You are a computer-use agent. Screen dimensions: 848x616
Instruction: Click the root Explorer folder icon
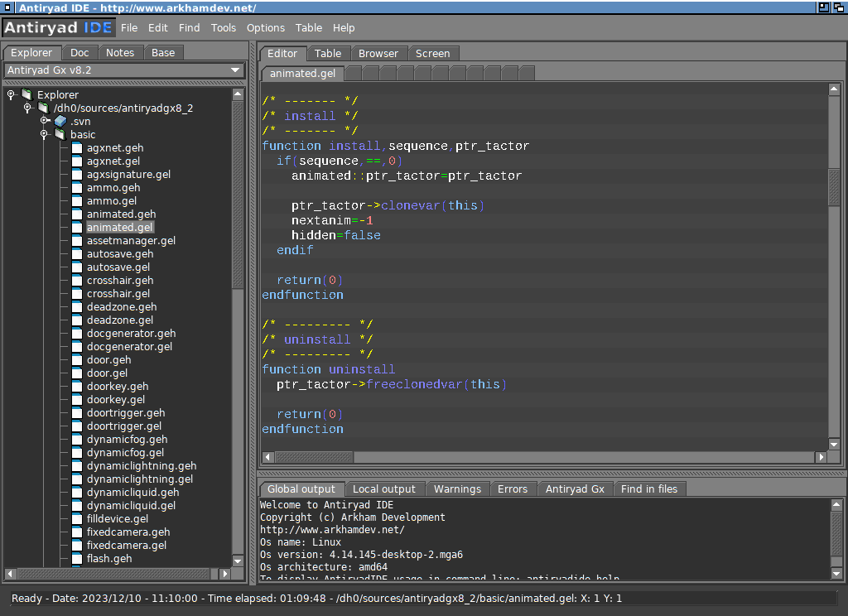coord(26,94)
